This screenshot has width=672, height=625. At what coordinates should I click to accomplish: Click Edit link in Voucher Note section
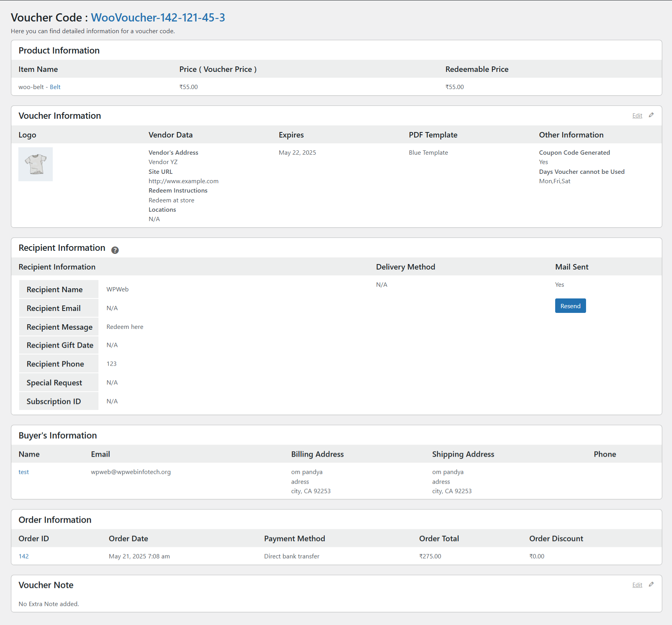(x=637, y=585)
